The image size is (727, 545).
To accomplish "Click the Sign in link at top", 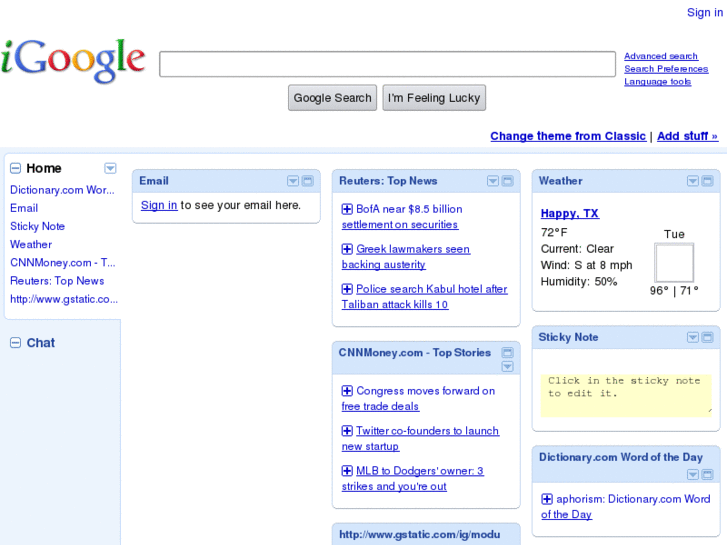I will coord(705,13).
